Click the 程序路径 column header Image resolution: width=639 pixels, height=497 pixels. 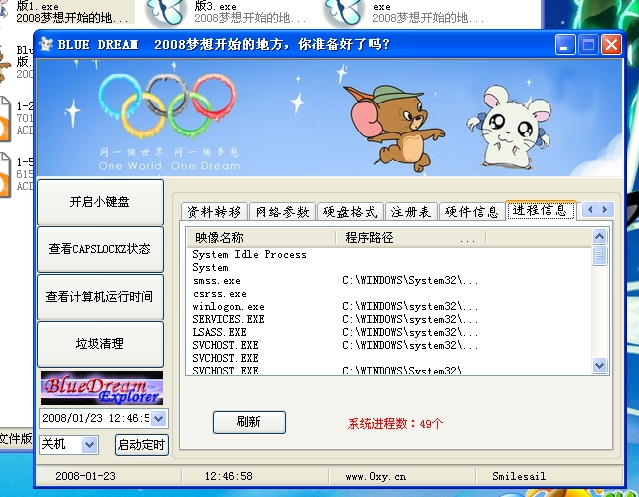[x=411, y=238]
